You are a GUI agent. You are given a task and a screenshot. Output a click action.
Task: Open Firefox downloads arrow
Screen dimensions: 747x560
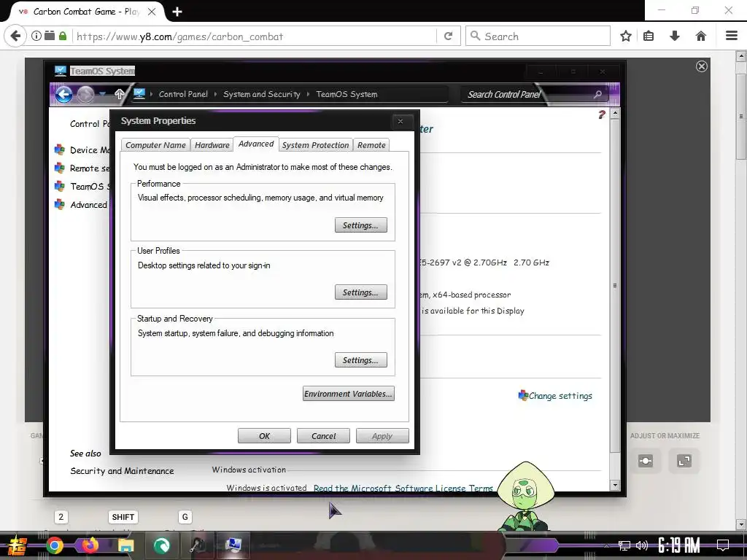tap(675, 36)
